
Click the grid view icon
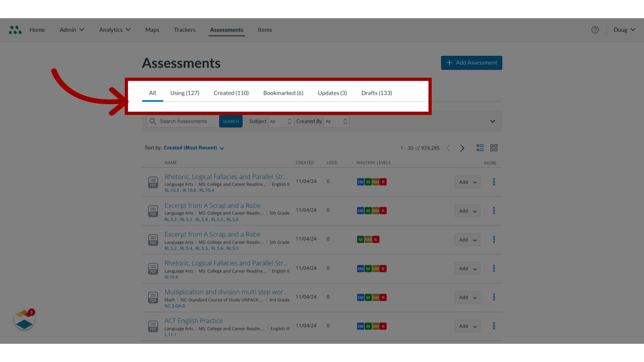(494, 147)
